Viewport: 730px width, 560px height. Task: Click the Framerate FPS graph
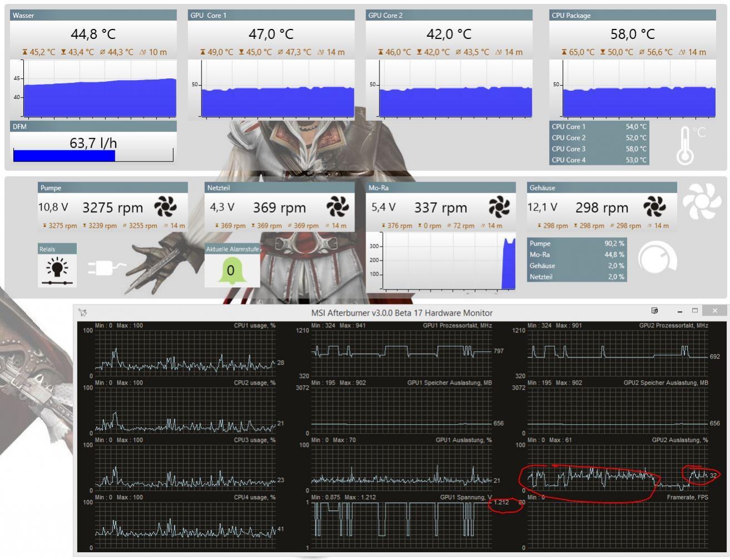point(618,525)
